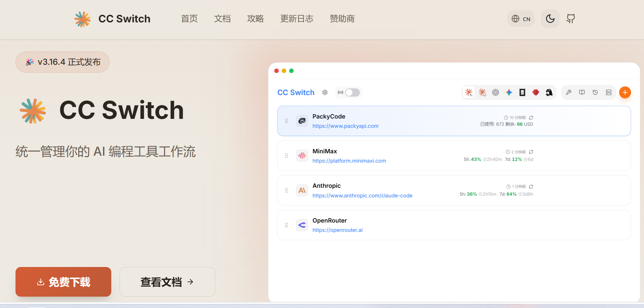Click the Anthropic 36% usage value

point(472,194)
